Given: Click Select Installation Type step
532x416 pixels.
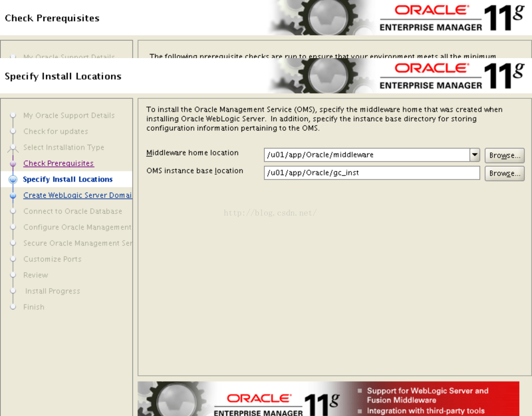Looking at the screenshot, I should click(x=64, y=147).
